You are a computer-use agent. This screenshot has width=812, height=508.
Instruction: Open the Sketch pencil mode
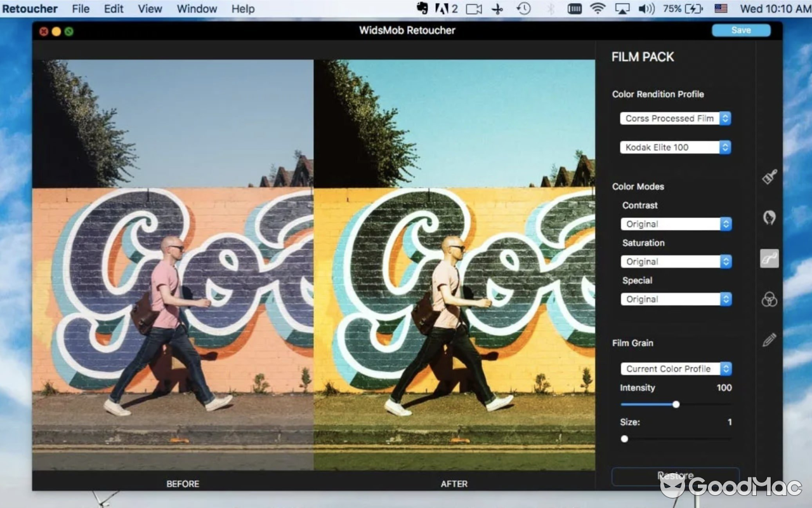coord(769,339)
